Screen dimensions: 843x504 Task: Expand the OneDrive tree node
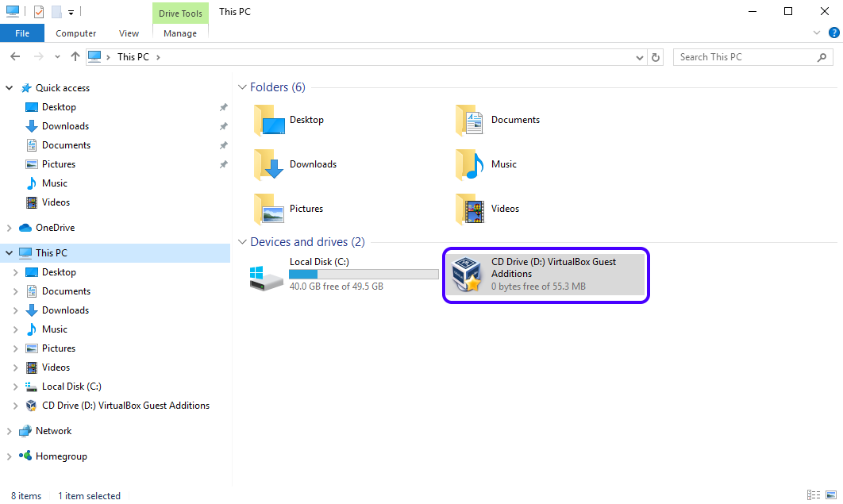[10, 228]
